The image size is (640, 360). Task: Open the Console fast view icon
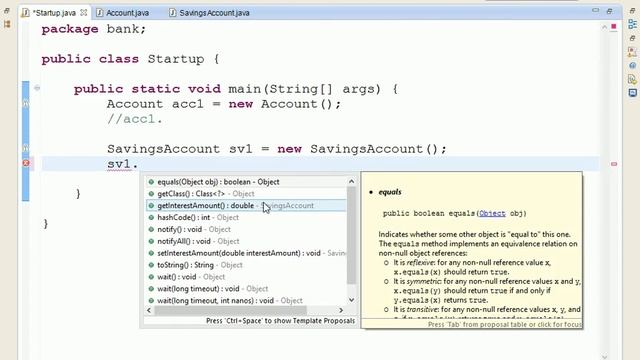633,93
